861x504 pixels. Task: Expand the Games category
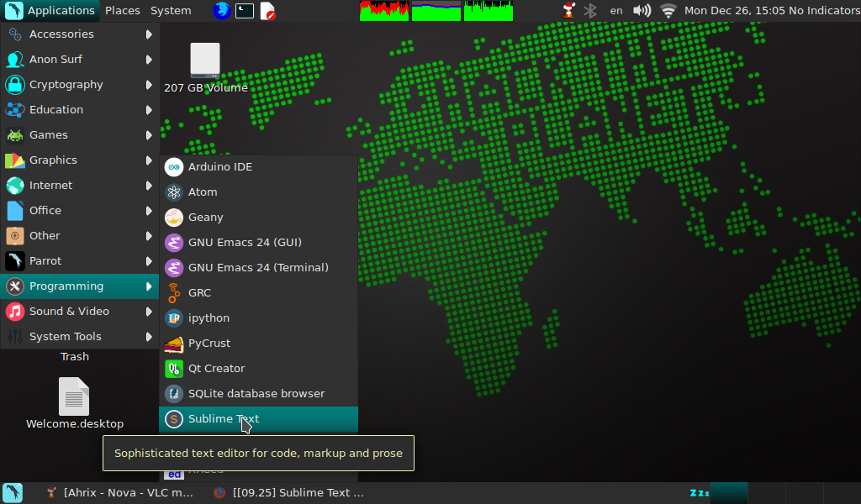pyautogui.click(x=80, y=135)
